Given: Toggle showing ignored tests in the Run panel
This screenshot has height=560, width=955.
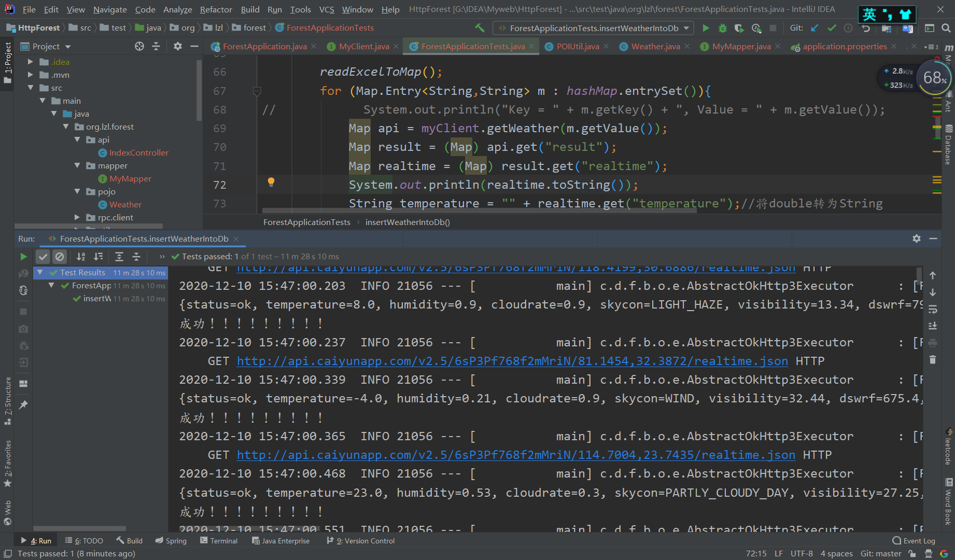Looking at the screenshot, I should pyautogui.click(x=60, y=256).
